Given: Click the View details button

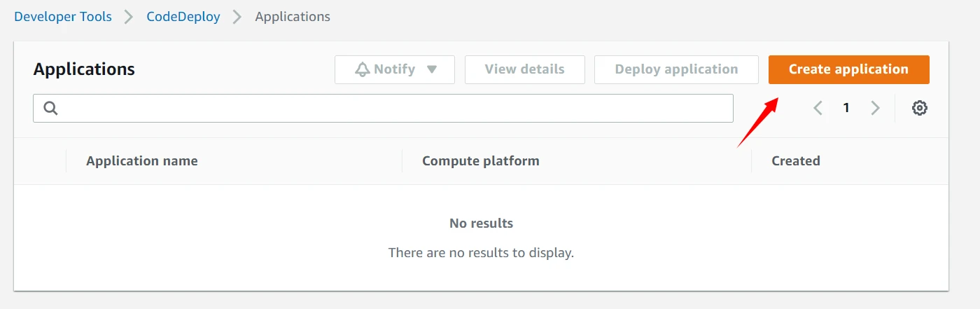Looking at the screenshot, I should 524,69.
